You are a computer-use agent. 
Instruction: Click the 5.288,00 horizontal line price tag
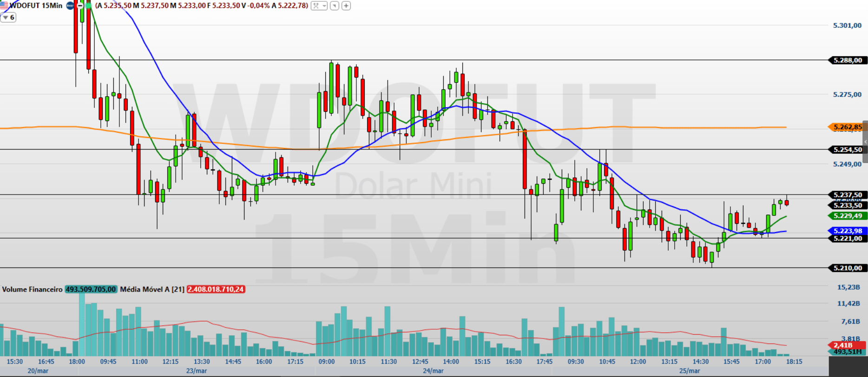point(846,60)
